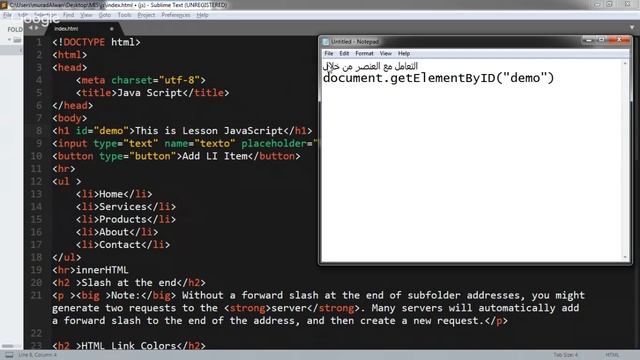
Task: Click the Line 8, Column 4 status text
Action: click(38, 355)
